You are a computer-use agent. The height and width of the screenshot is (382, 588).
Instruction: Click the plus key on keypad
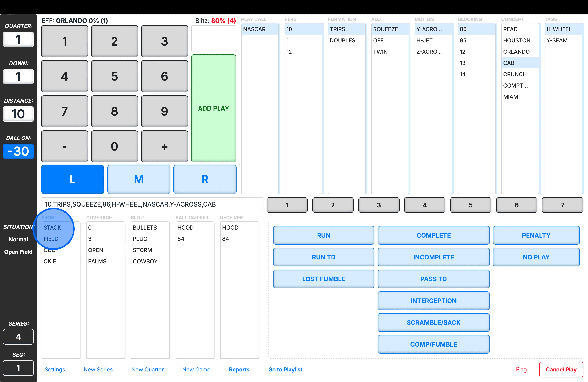coord(164,146)
